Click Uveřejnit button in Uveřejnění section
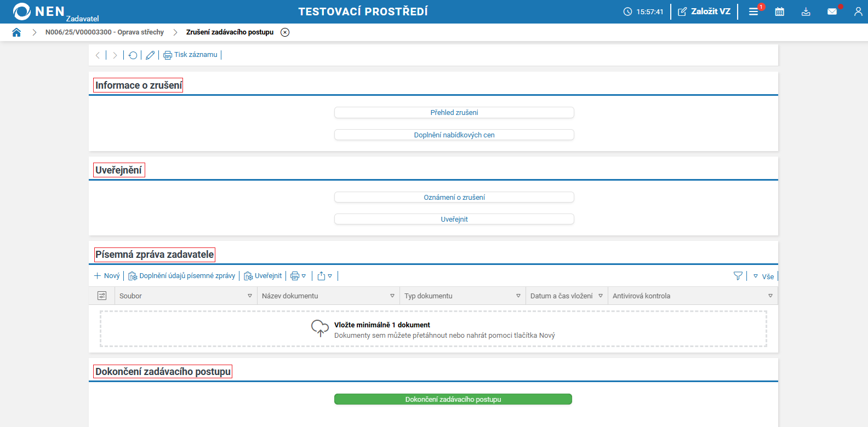The image size is (868, 427). pos(454,219)
